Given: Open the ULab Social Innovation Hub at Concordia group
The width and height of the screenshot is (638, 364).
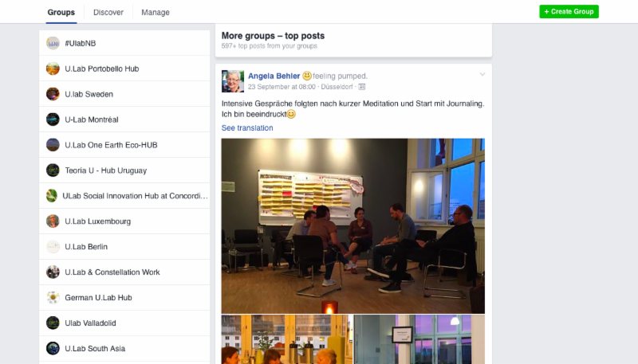Looking at the screenshot, I should point(124,196).
